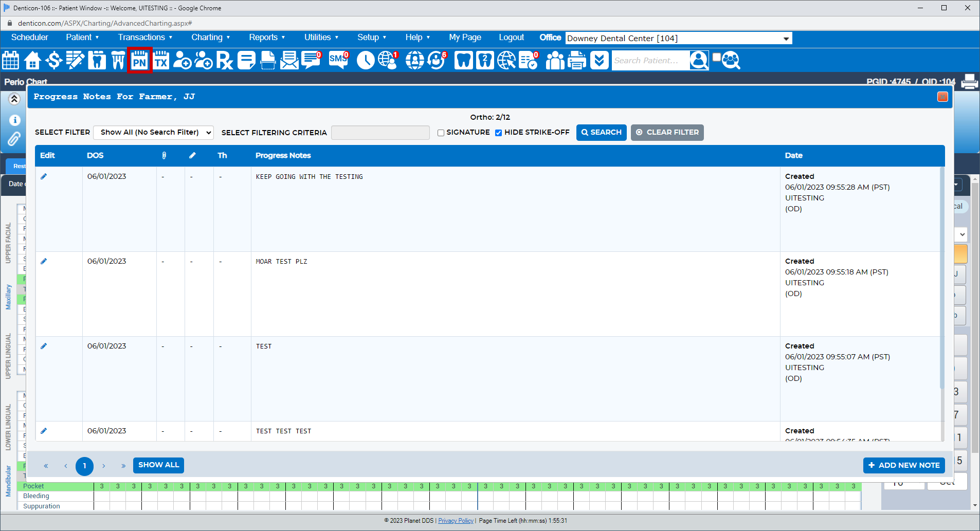Click the Search Patient input field
The width and height of the screenshot is (980, 531).
[650, 60]
